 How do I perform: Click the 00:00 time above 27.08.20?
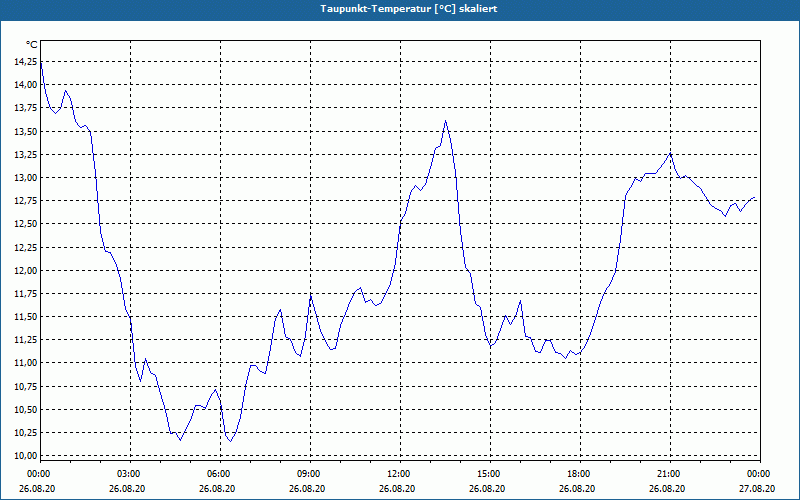point(760,474)
